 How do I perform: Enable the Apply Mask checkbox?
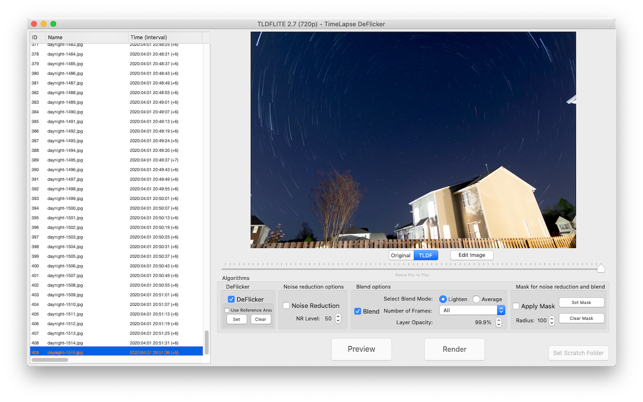pyautogui.click(x=516, y=307)
